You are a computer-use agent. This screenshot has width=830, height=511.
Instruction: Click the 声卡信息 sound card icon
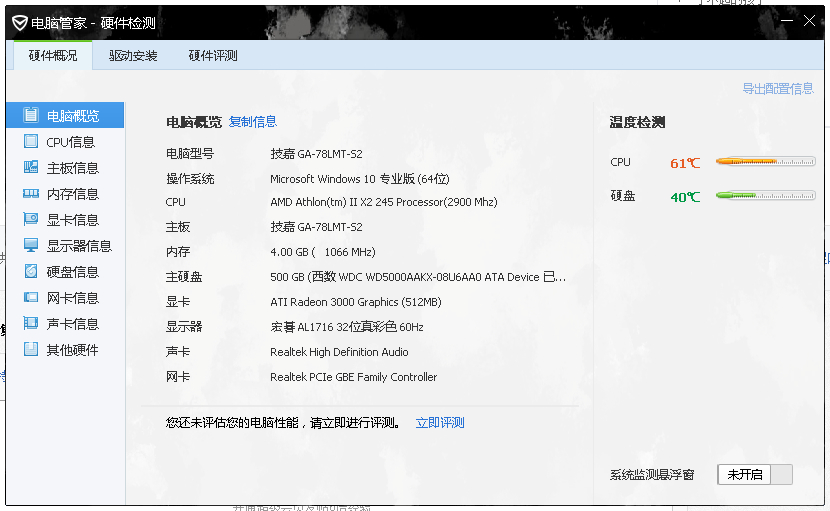[x=31, y=323]
